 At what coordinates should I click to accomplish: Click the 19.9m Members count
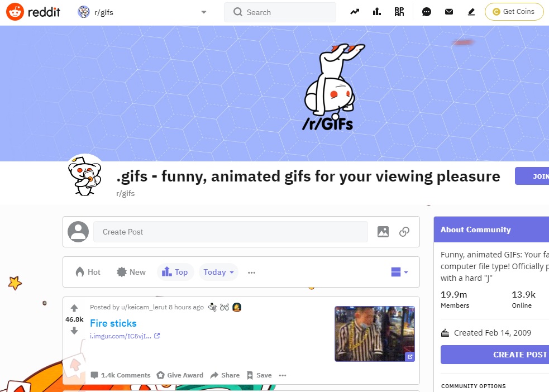tap(455, 299)
